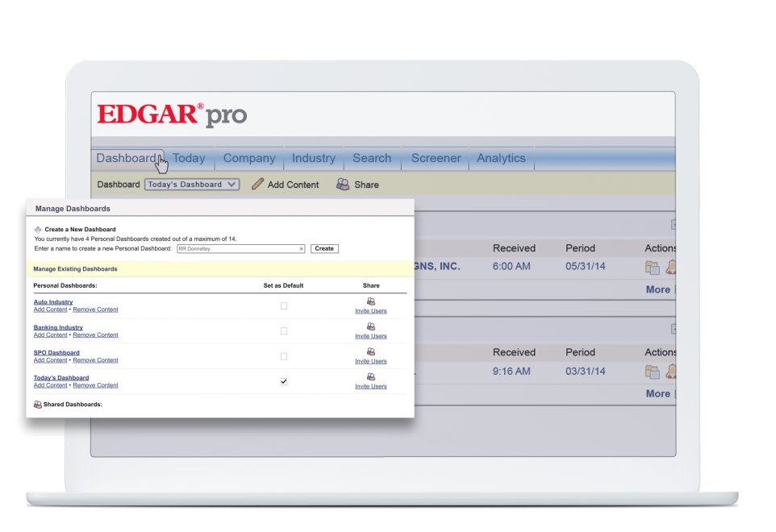Clear the dashboard name field with X

pyautogui.click(x=302, y=249)
